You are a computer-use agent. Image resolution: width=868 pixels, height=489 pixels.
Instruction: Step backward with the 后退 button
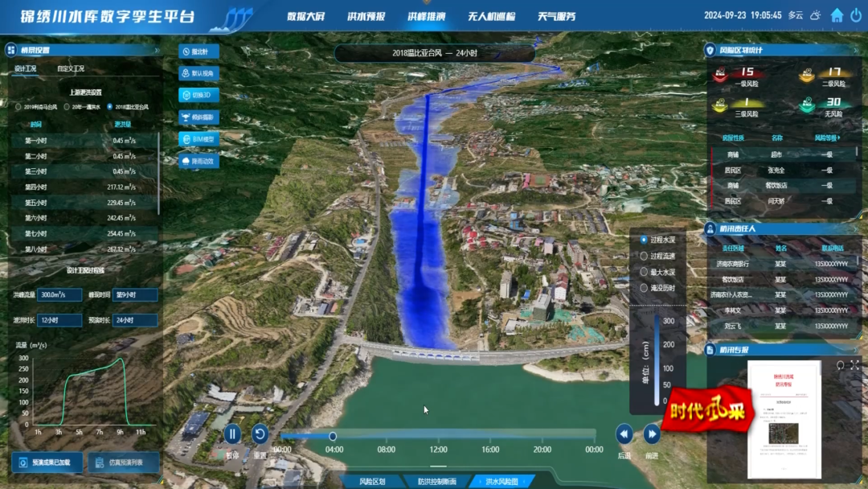pyautogui.click(x=624, y=434)
